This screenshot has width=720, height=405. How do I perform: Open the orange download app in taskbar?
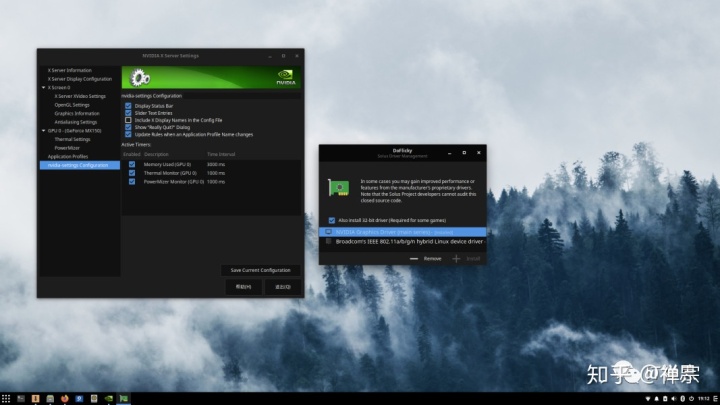tap(35, 399)
